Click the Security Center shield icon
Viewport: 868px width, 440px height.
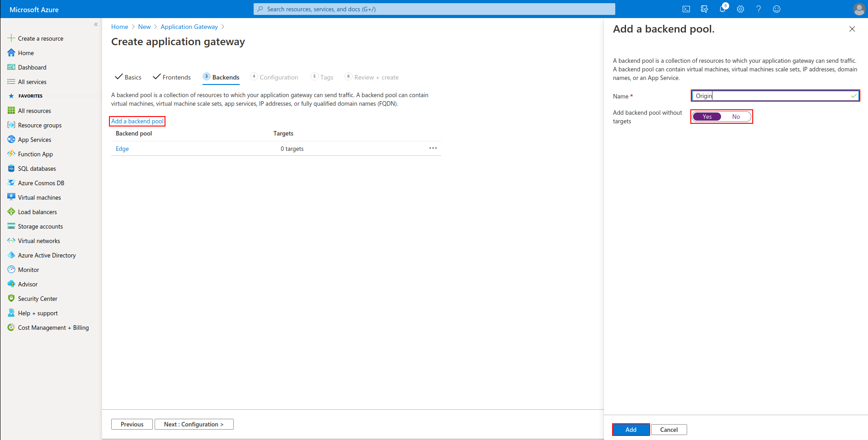click(x=11, y=299)
